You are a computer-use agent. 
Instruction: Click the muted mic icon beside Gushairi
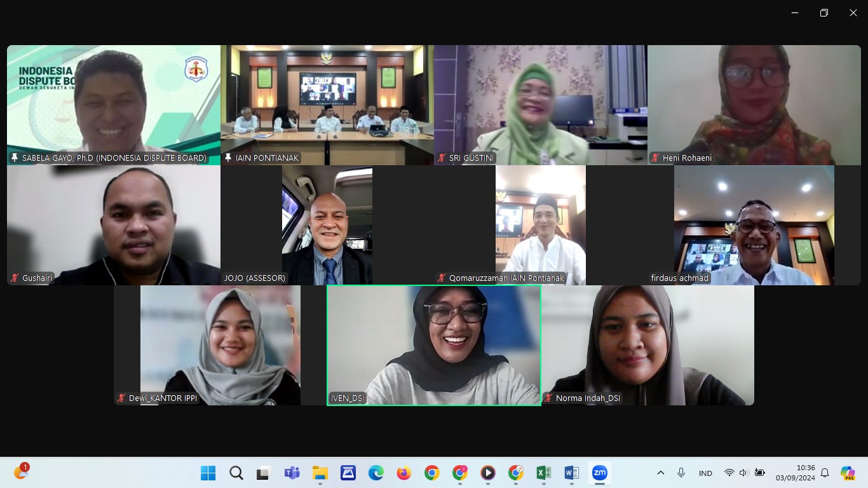(x=15, y=278)
